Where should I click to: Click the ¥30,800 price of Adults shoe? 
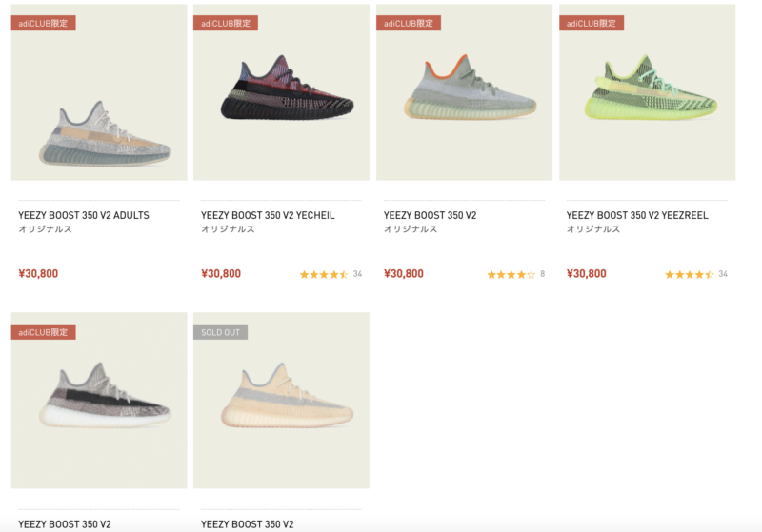click(x=38, y=274)
